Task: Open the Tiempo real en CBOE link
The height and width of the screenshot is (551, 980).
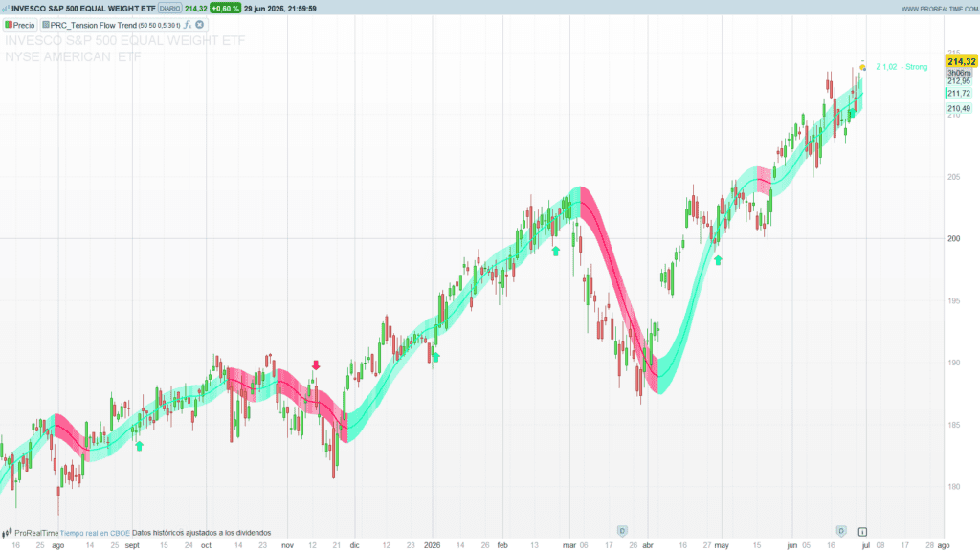Action: point(95,533)
